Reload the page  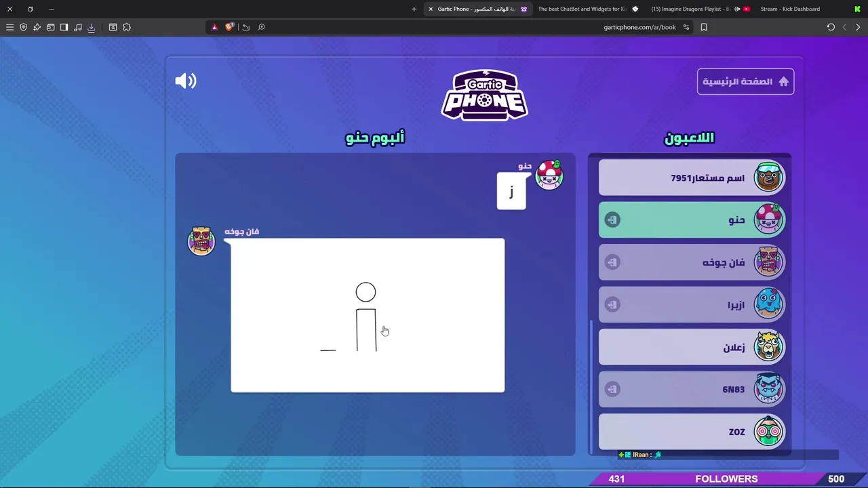[831, 27]
